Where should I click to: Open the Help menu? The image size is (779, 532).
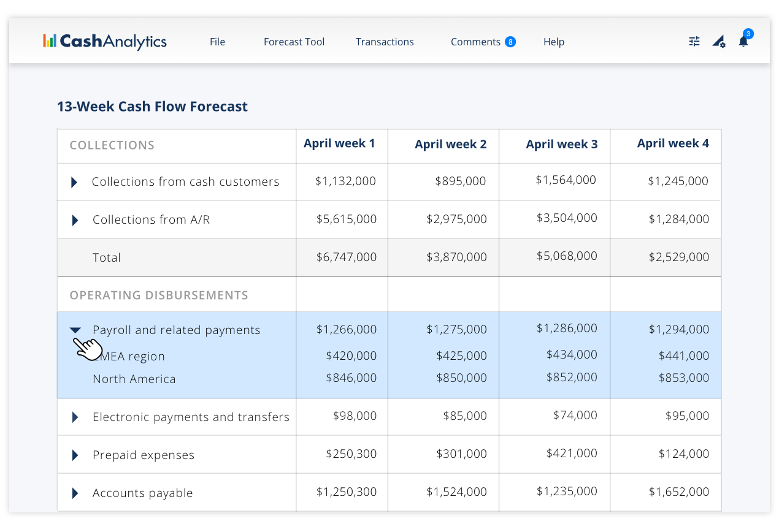[x=554, y=42]
